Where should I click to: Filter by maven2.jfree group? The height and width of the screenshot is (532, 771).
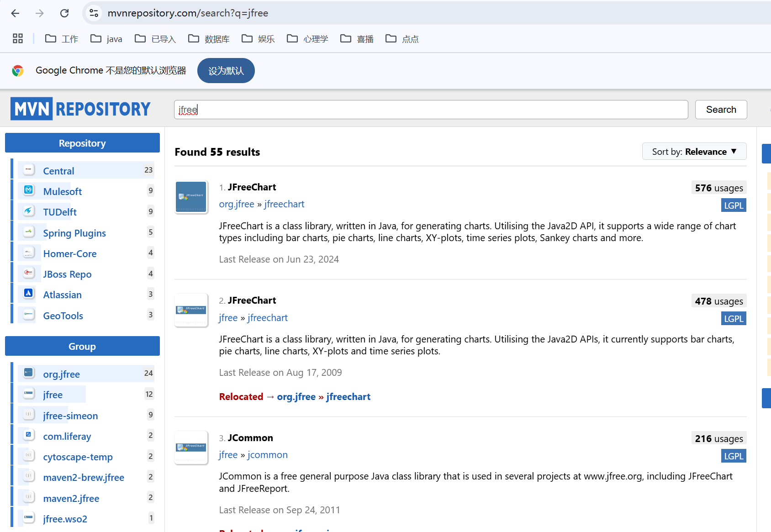pos(71,499)
